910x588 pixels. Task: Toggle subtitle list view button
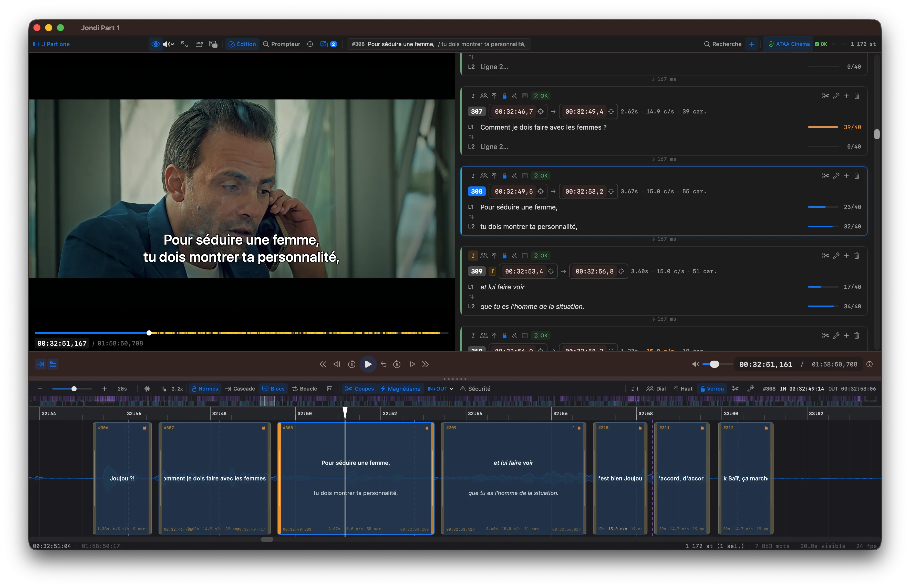[53, 364]
